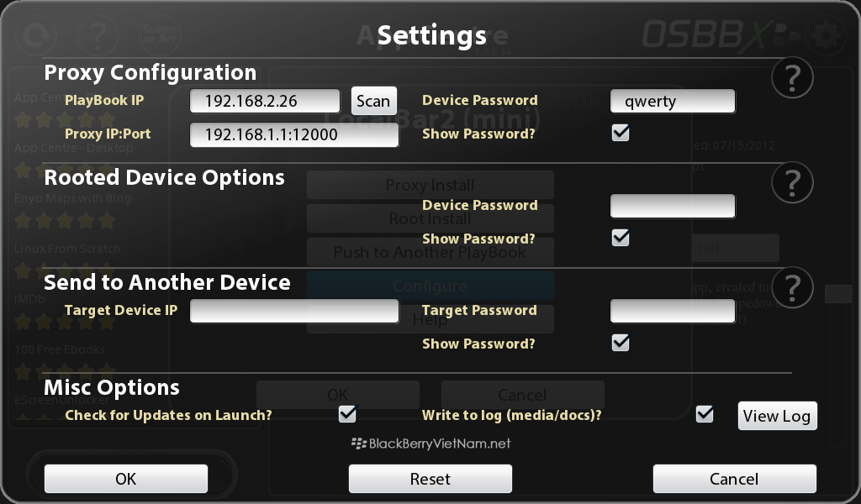Open help for Rooted Device Options
This screenshot has height=504, width=861.
(792, 182)
